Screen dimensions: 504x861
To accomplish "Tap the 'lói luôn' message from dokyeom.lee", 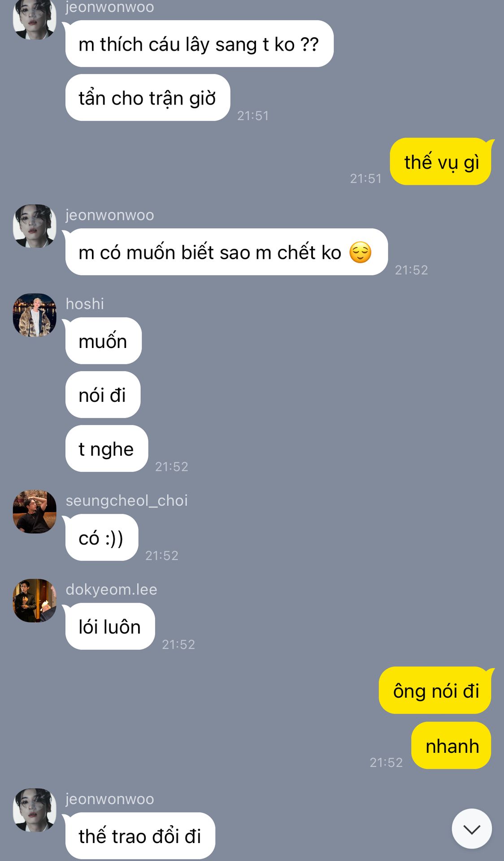I will [109, 626].
